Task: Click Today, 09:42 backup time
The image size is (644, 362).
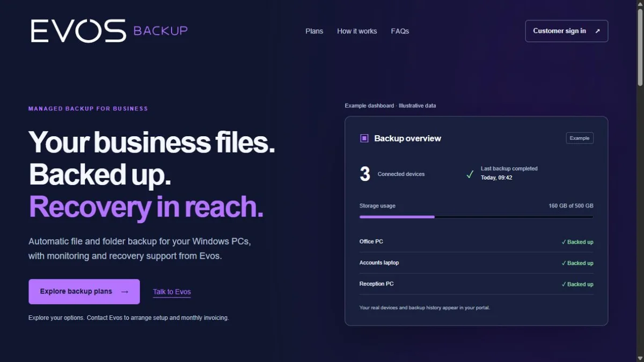Action: pyautogui.click(x=496, y=178)
